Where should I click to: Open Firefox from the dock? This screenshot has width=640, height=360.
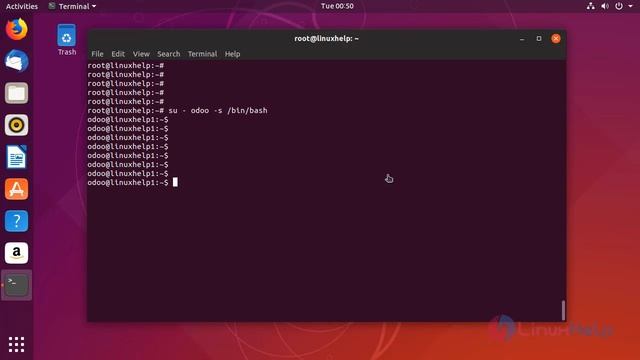(x=16, y=29)
